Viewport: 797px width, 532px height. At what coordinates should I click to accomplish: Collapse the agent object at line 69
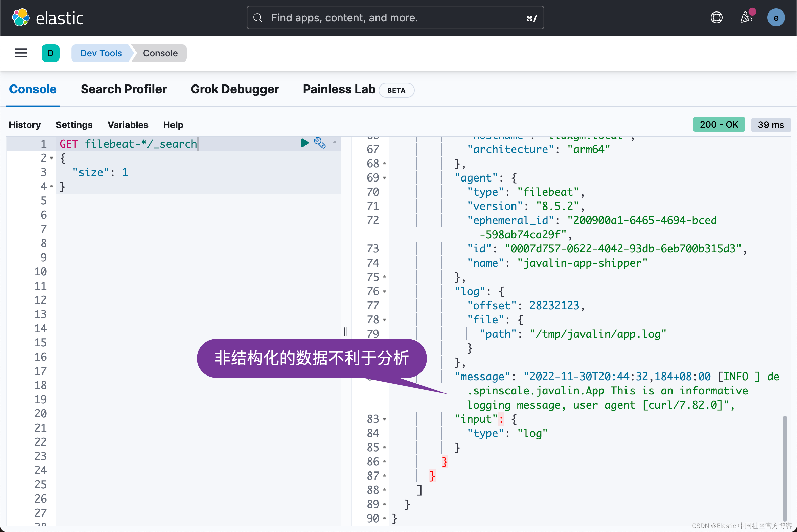point(384,178)
